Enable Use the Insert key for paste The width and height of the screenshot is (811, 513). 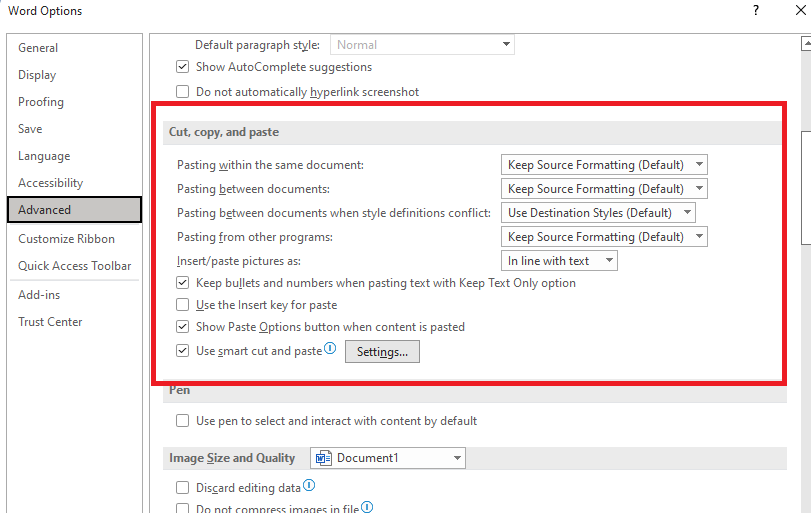[x=183, y=305]
